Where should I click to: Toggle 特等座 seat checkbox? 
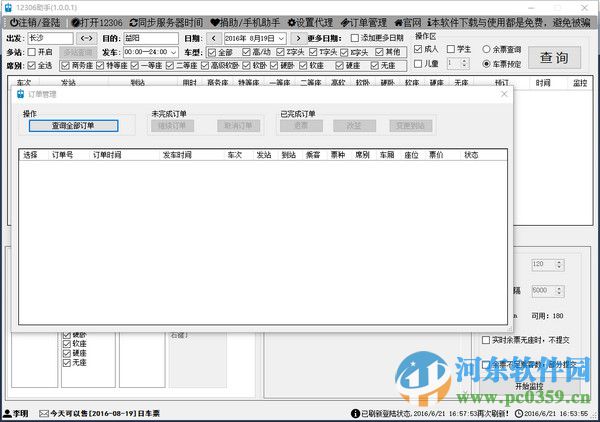100,66
